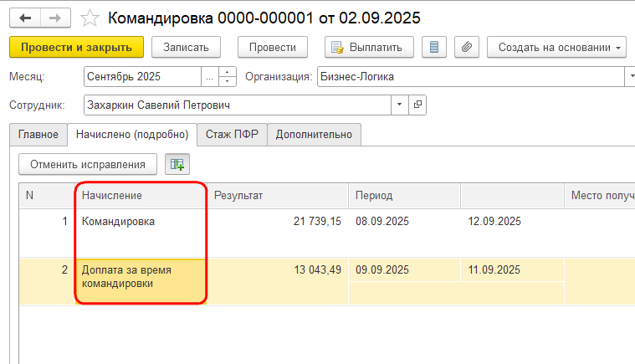Click the Начисление column header
Image resolution: width=635 pixels, height=364 pixels.
pyautogui.click(x=141, y=196)
